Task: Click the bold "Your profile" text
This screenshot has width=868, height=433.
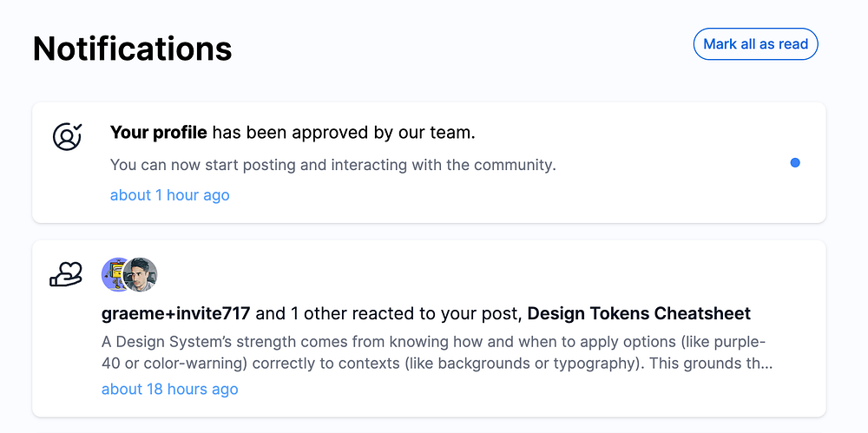Action: (158, 133)
